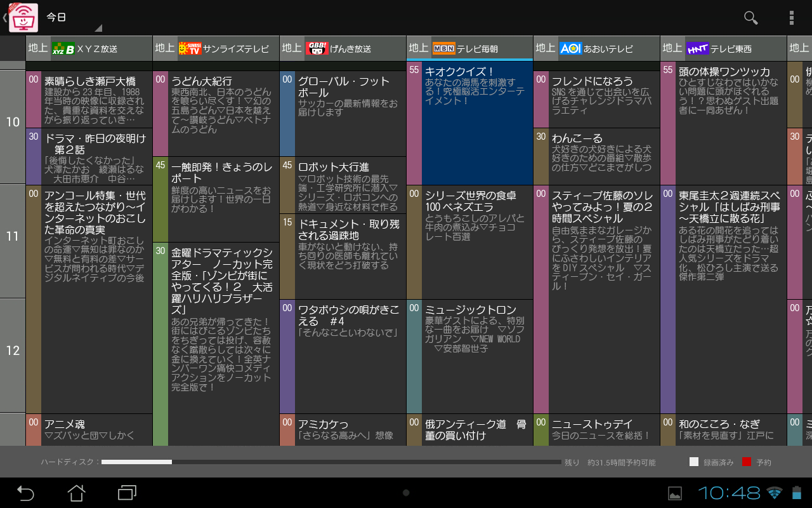
Task: Open program グローバル・フットボール
Action: pos(343,114)
